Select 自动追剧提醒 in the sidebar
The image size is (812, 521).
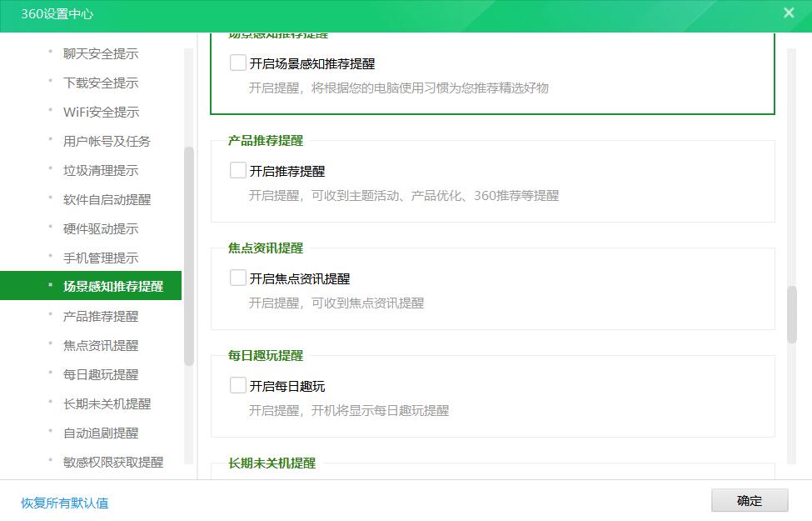[100, 433]
